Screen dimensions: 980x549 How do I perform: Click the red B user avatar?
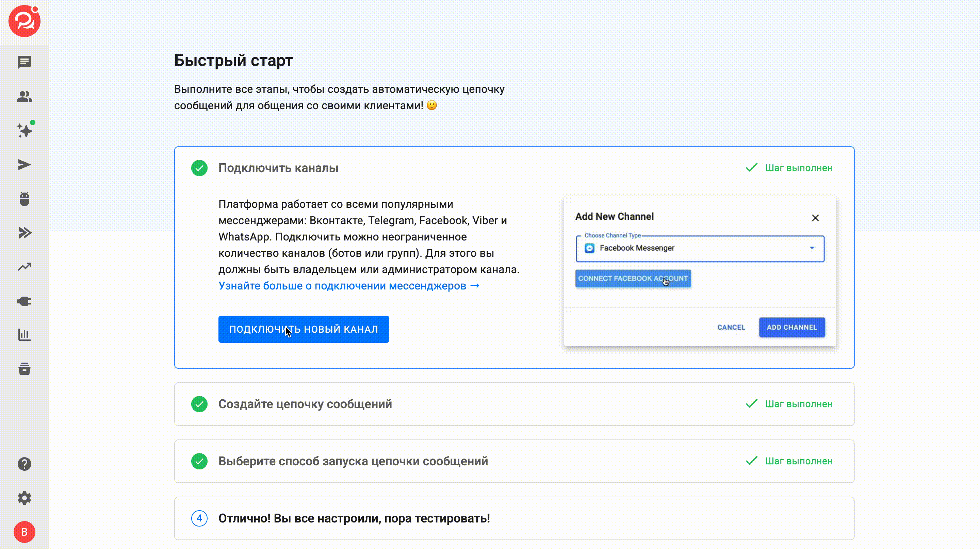[24, 532]
